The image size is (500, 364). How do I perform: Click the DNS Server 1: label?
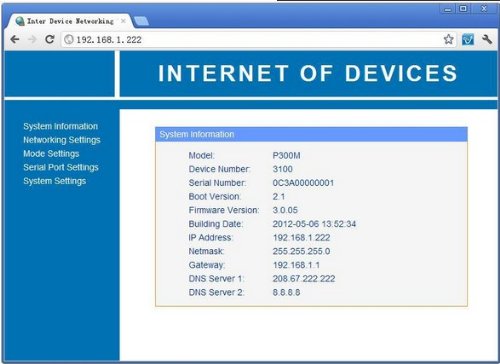(x=216, y=279)
